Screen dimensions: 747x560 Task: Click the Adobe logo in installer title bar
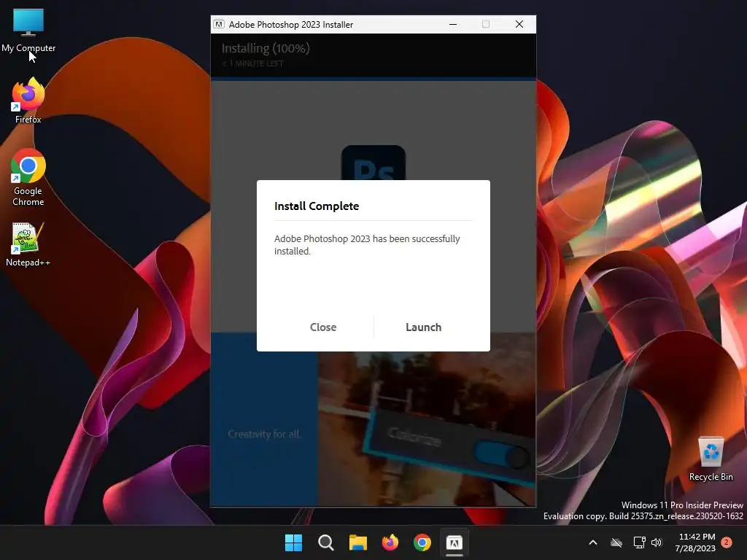(219, 24)
